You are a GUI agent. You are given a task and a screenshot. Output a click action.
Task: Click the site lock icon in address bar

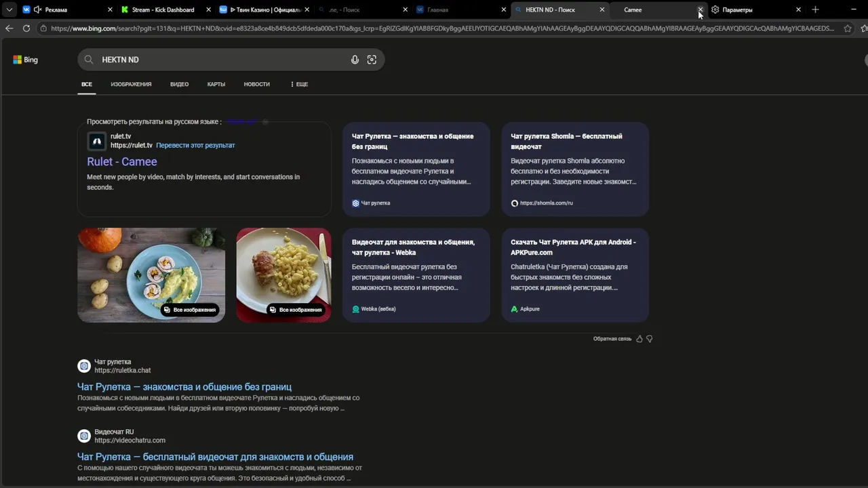pos(43,28)
